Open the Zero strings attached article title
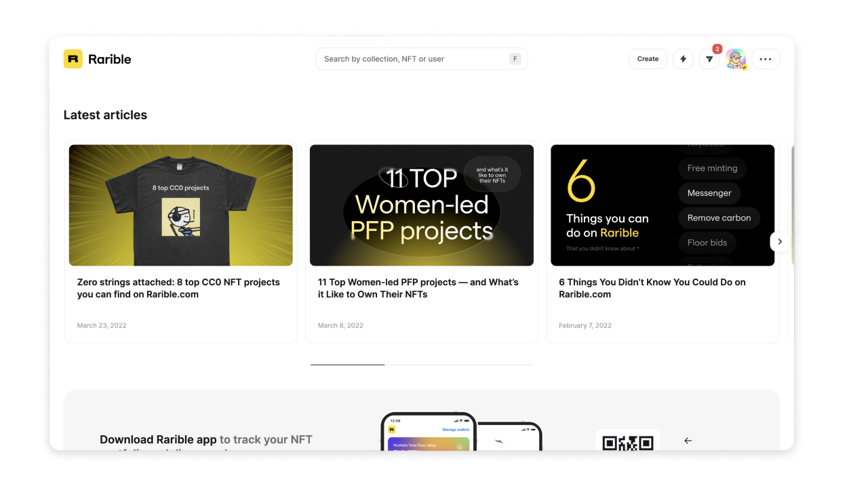868x488 pixels. [x=178, y=288]
